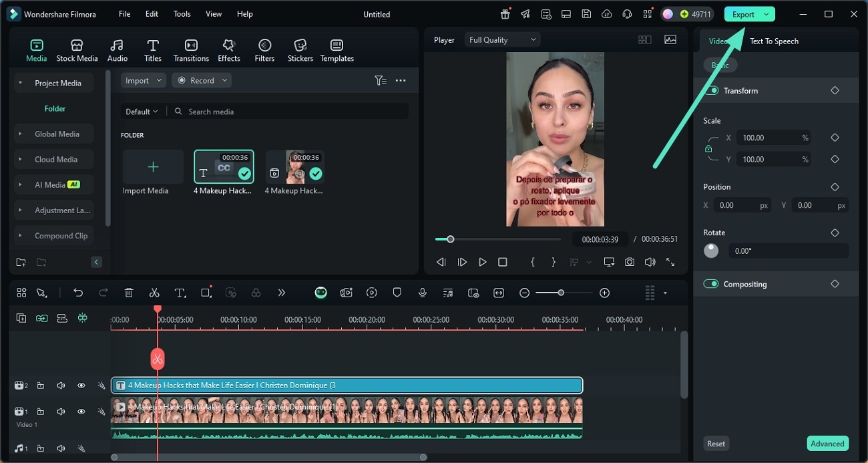
Task: Open the File menu
Action: pos(125,14)
